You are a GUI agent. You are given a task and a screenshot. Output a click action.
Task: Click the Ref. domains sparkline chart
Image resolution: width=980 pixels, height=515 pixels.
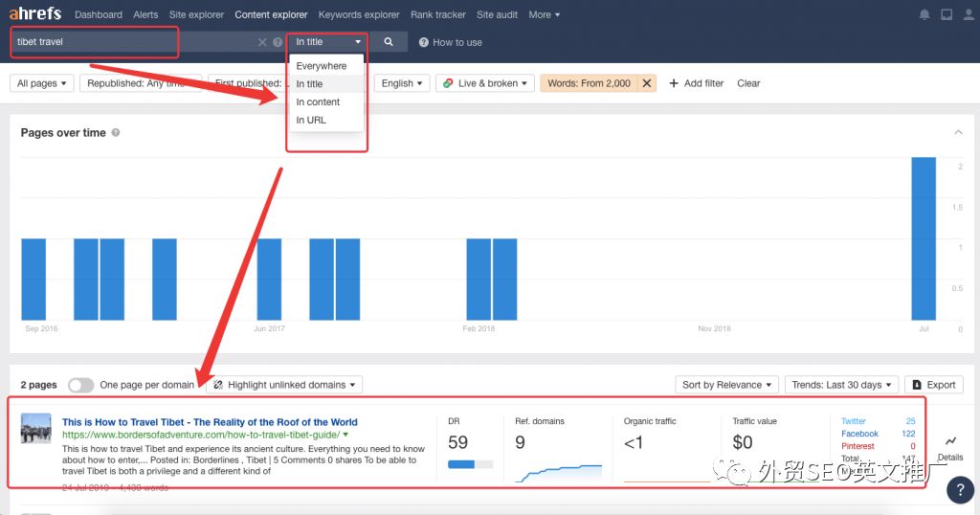558,473
